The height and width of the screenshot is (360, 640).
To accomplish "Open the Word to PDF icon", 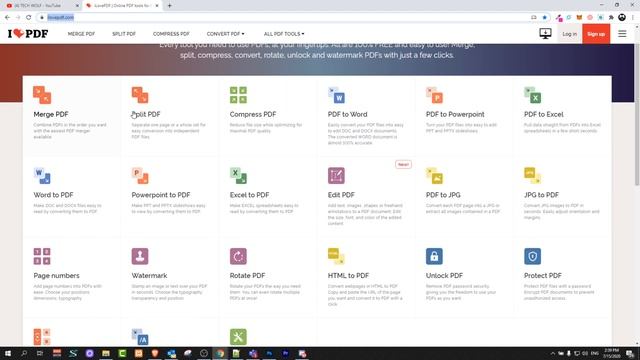I will pos(42,176).
